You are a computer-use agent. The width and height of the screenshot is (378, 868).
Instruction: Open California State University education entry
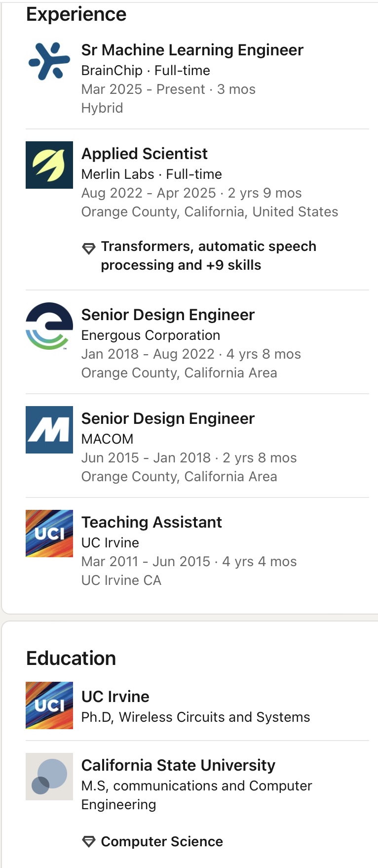click(178, 765)
